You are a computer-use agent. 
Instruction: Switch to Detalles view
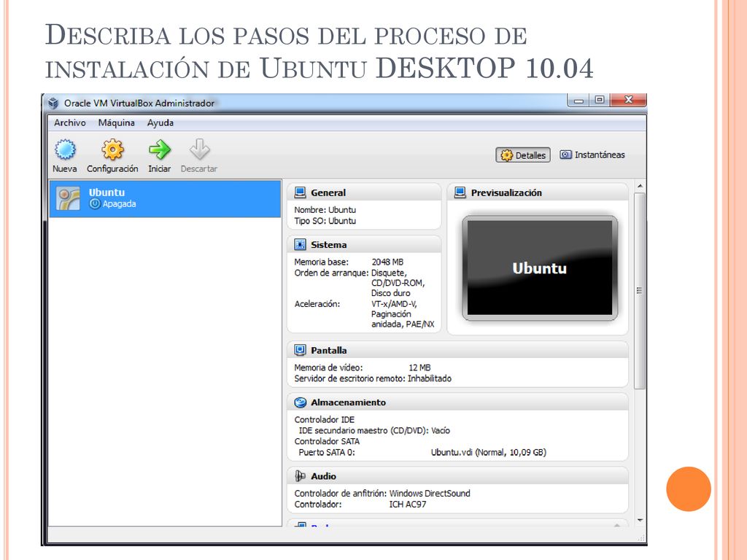click(523, 155)
